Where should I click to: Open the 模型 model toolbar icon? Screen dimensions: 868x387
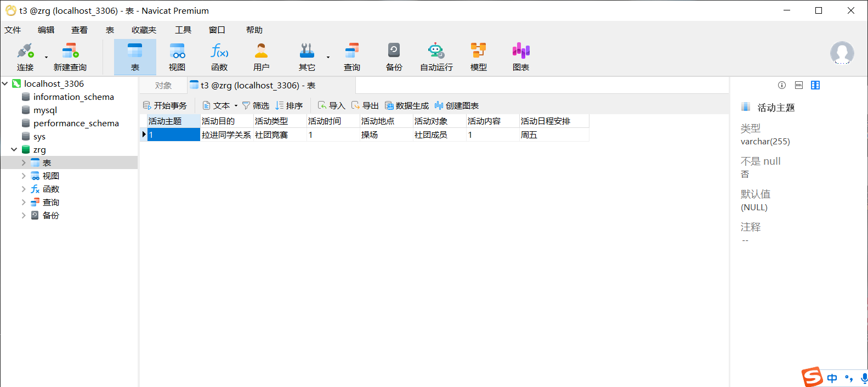point(479,57)
